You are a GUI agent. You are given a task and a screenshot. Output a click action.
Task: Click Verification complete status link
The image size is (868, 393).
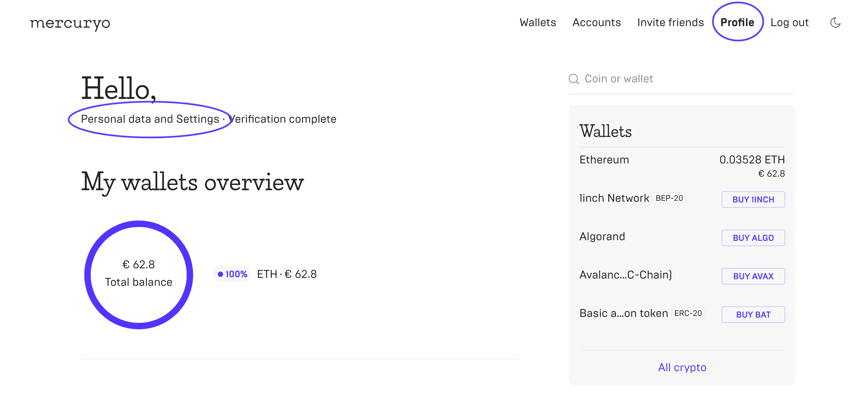(x=283, y=119)
